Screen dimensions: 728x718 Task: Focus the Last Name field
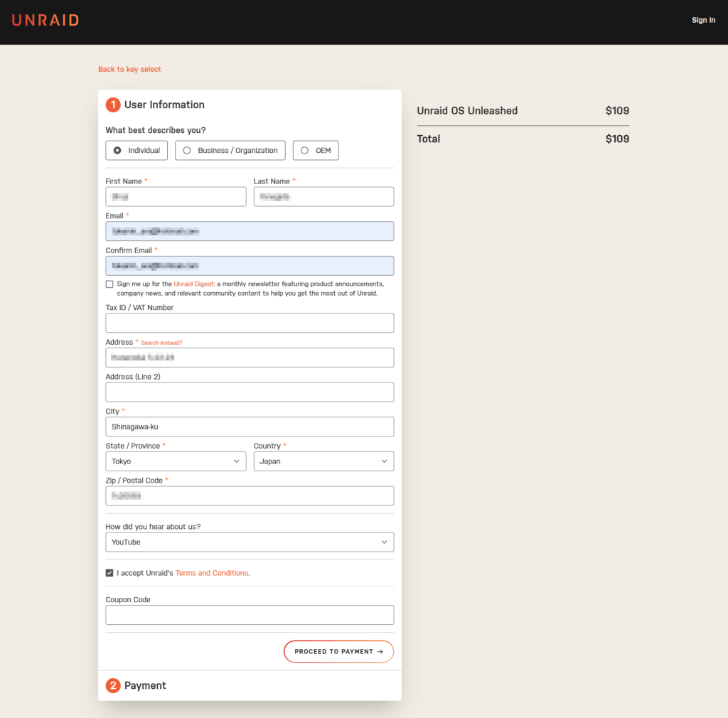pyautogui.click(x=323, y=197)
